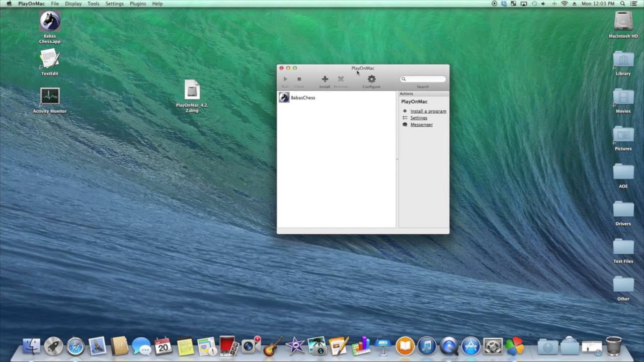Open the PlayOnMac application menu

point(31,4)
